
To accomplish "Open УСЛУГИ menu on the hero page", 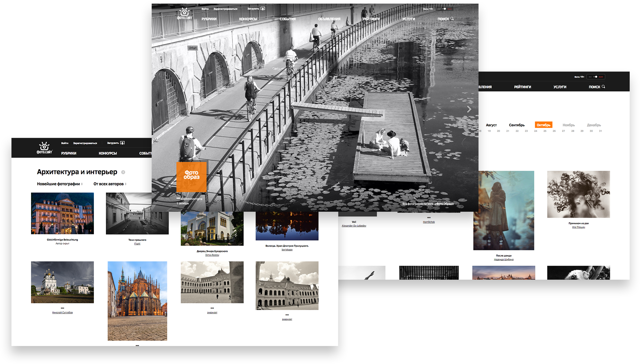I will pyautogui.click(x=409, y=19).
